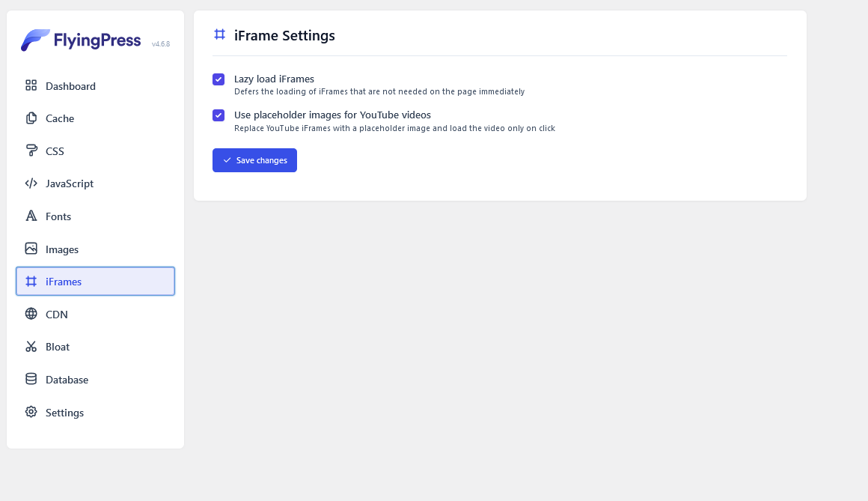Click the Database cylinder icon
This screenshot has width=868, height=501.
31,379
